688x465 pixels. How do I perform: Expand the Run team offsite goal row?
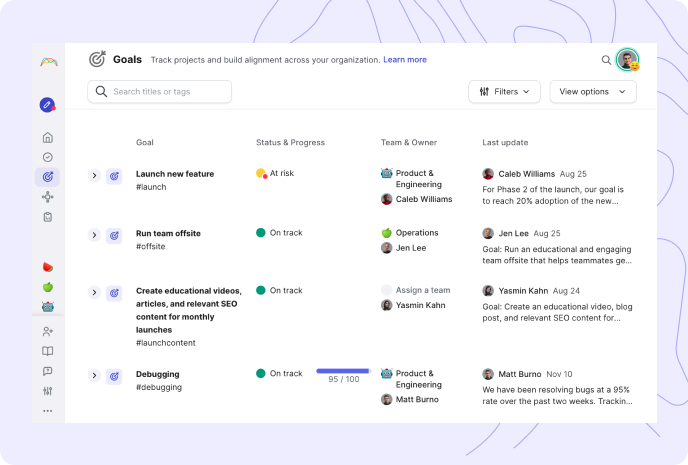coord(94,235)
